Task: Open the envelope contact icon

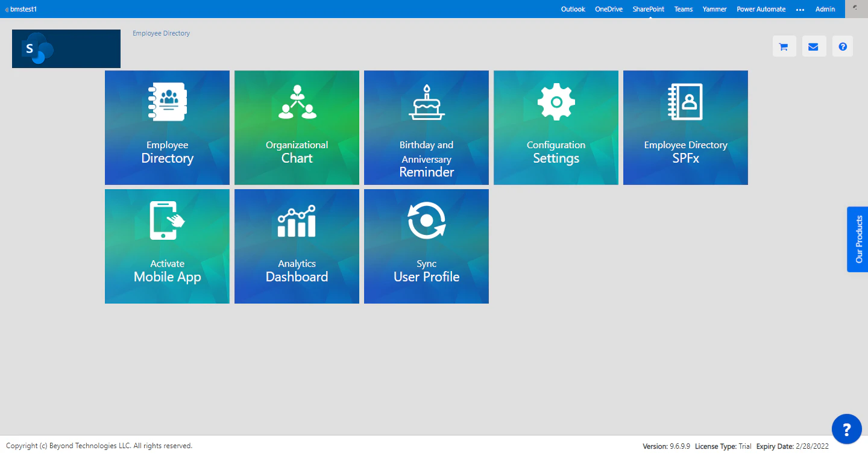Action: 814,46
